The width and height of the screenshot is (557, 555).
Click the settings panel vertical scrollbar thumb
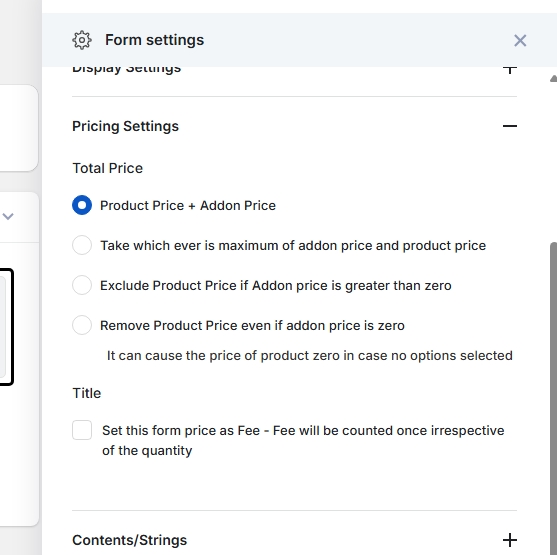553,398
